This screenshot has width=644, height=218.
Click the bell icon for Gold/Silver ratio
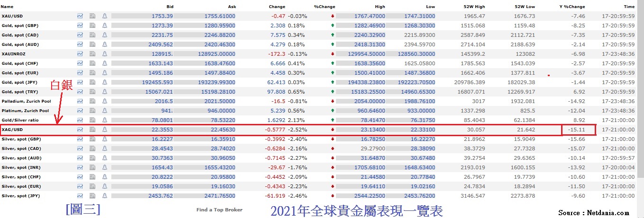pyautogui.click(x=105, y=120)
